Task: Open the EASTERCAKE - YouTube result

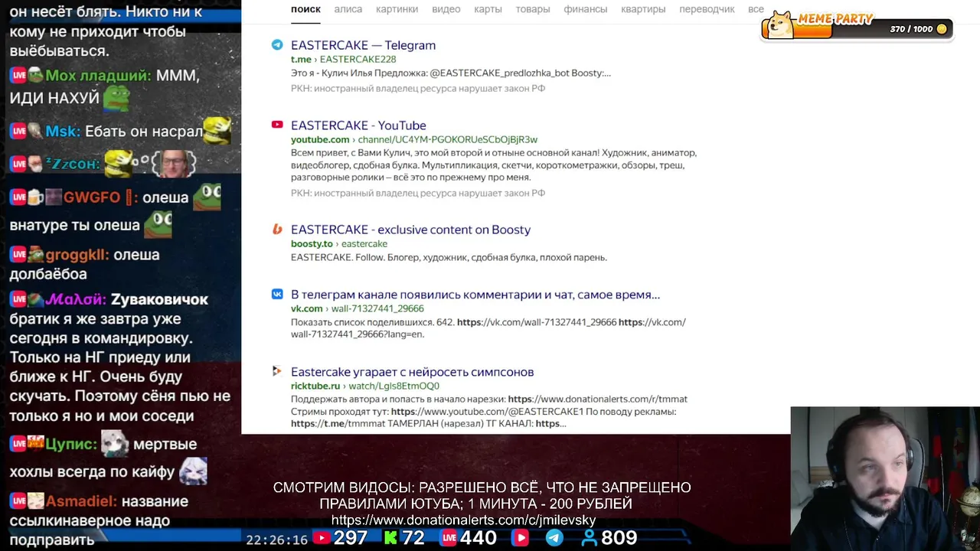Action: (x=358, y=126)
